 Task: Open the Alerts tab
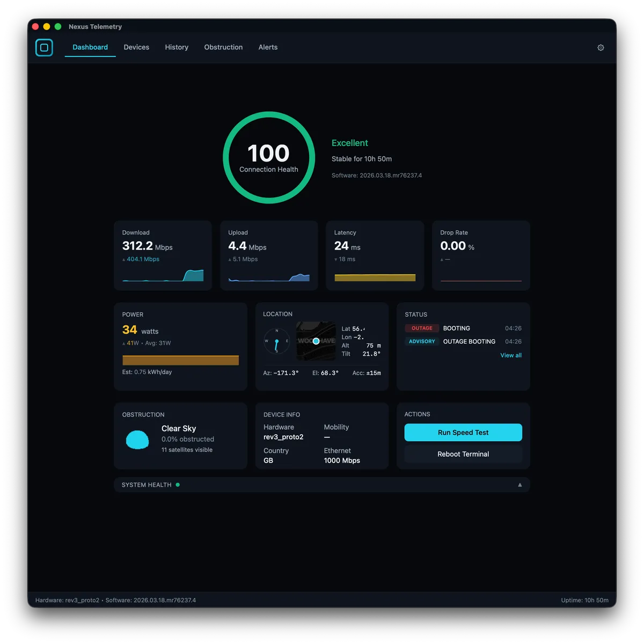point(268,47)
